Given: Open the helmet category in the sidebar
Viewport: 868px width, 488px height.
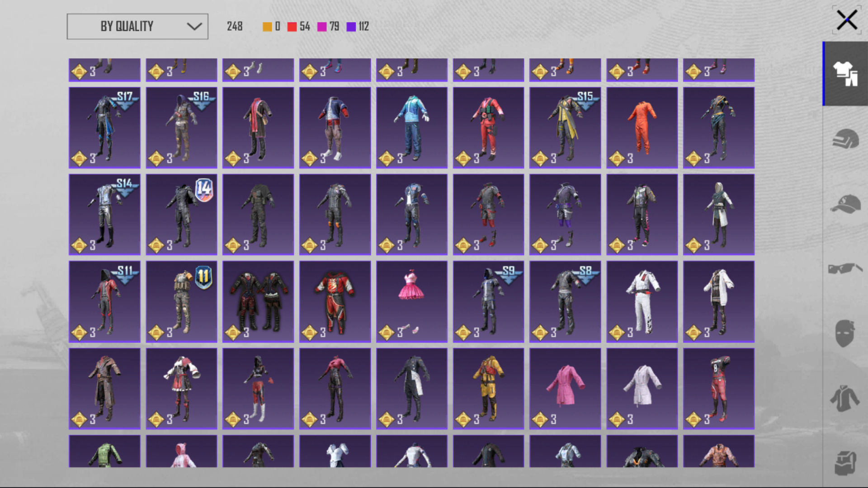Looking at the screenshot, I should [x=845, y=139].
